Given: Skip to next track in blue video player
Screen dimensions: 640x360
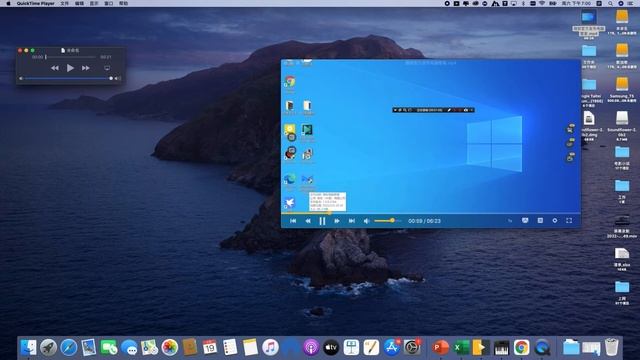Looking at the screenshot, I should click(x=351, y=221).
